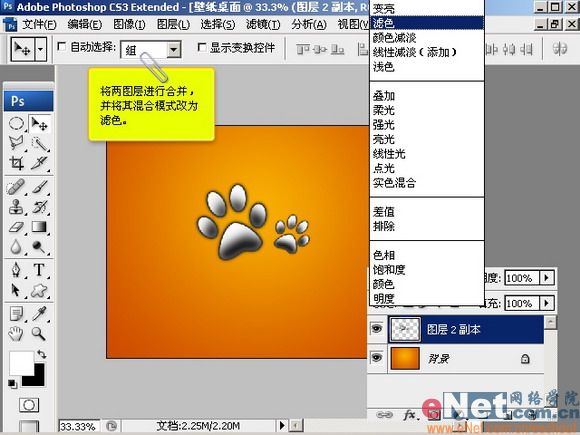
Task: Toggle Quick Mask mode
Action: (29, 405)
